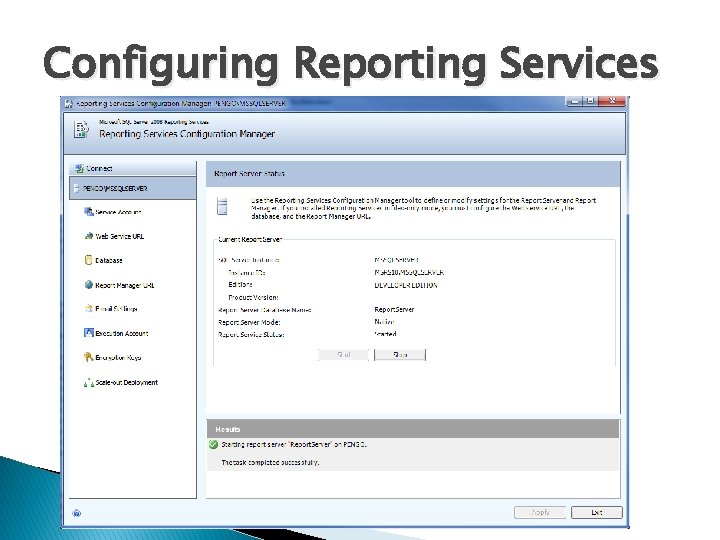Click the Execution Account icon
The width and height of the screenshot is (720, 540).
[x=89, y=333]
